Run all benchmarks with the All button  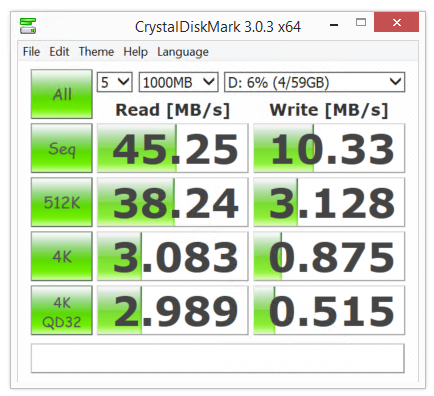pos(62,94)
